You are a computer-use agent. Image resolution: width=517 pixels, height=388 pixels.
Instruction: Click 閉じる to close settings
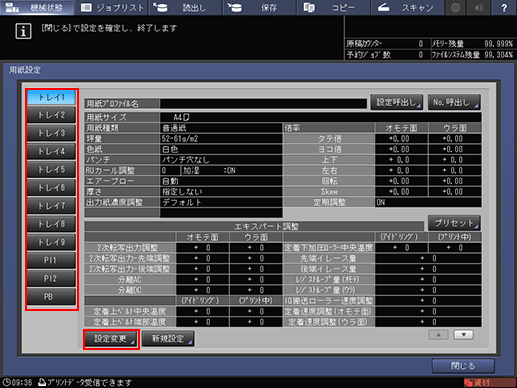tap(463, 366)
